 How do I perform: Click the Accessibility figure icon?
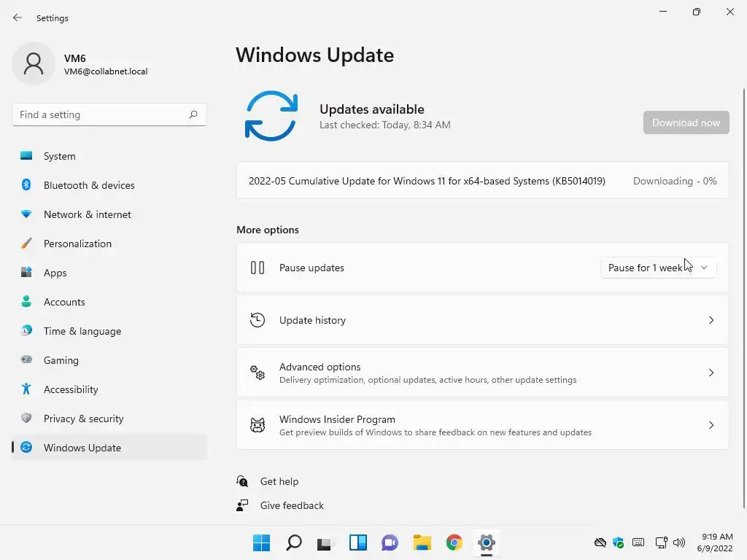[x=26, y=389]
